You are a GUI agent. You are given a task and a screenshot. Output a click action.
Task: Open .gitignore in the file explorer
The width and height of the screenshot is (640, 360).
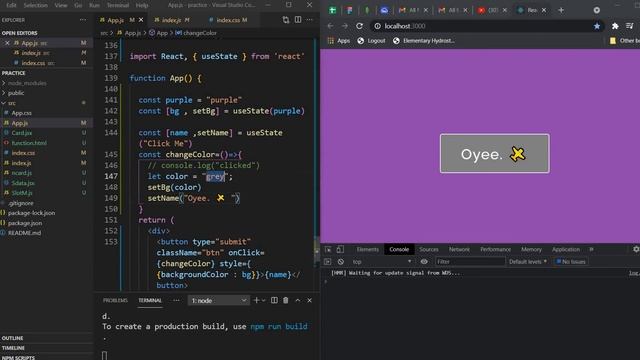(x=20, y=203)
